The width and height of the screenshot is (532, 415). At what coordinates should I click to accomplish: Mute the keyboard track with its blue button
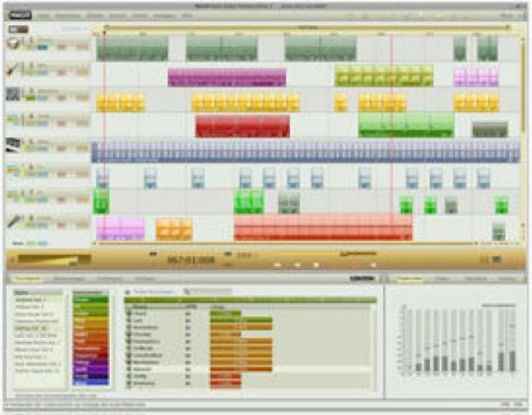click(43, 149)
